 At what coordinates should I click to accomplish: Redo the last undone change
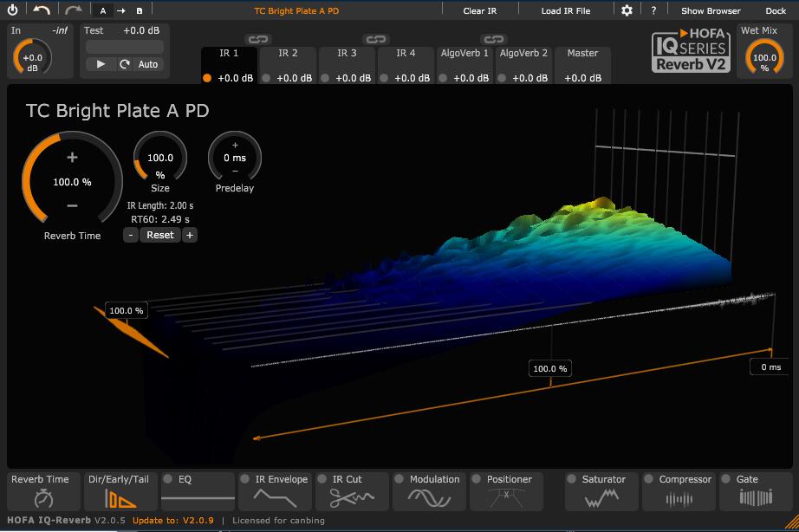pyautogui.click(x=74, y=10)
